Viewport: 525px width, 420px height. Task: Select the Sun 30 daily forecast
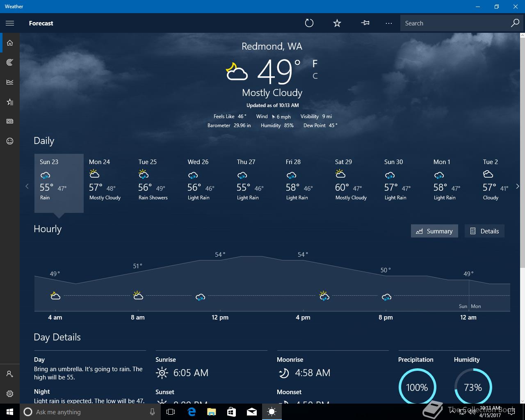(x=404, y=183)
